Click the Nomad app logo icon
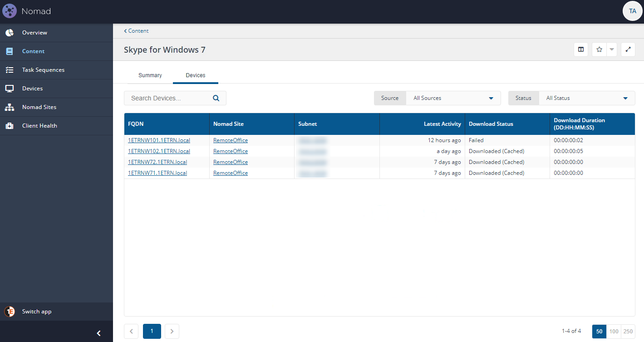644x342 pixels. pyautogui.click(x=10, y=11)
